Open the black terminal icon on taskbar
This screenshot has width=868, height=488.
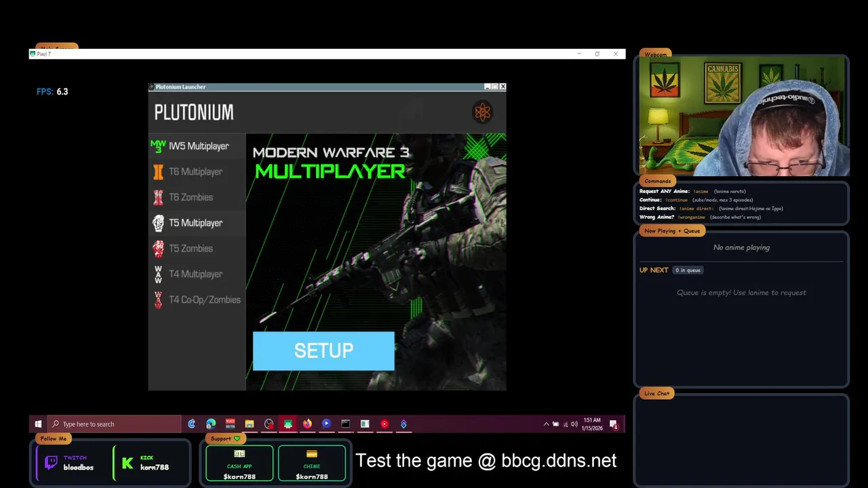point(346,424)
